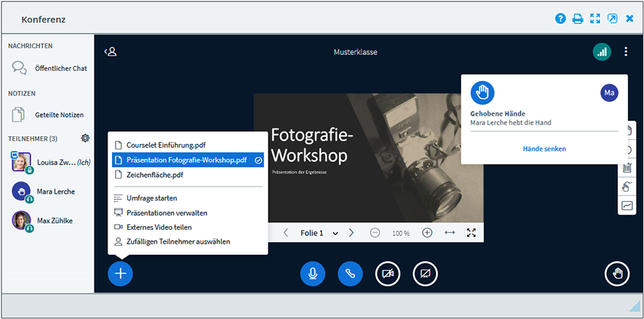Viewport: 644px width, 319px height.
Task: Click the resize grip at bottom right
Action: click(x=634, y=306)
